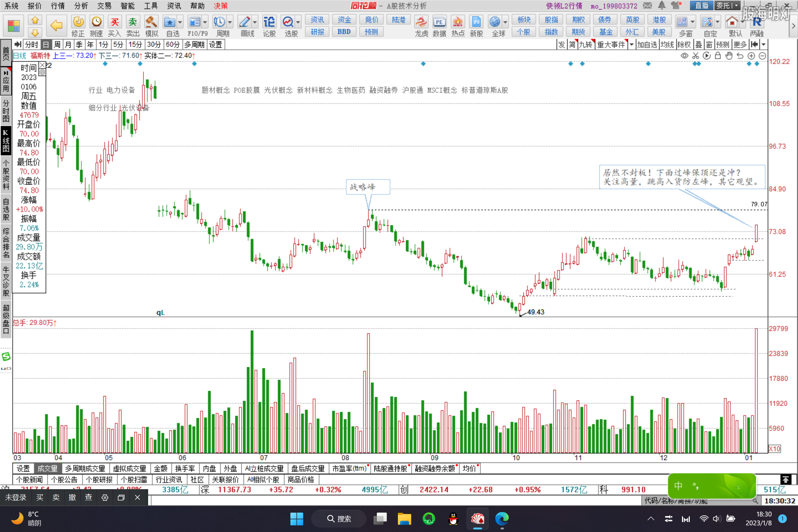Click the 港股 button
The width and height of the screenshot is (798, 532).
coord(659,20)
